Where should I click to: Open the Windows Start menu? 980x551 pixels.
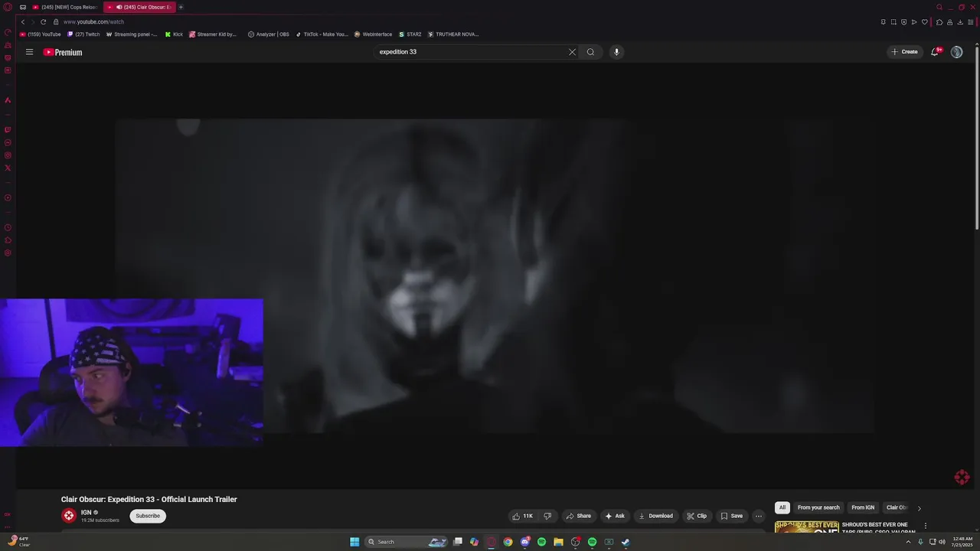[354, 542]
